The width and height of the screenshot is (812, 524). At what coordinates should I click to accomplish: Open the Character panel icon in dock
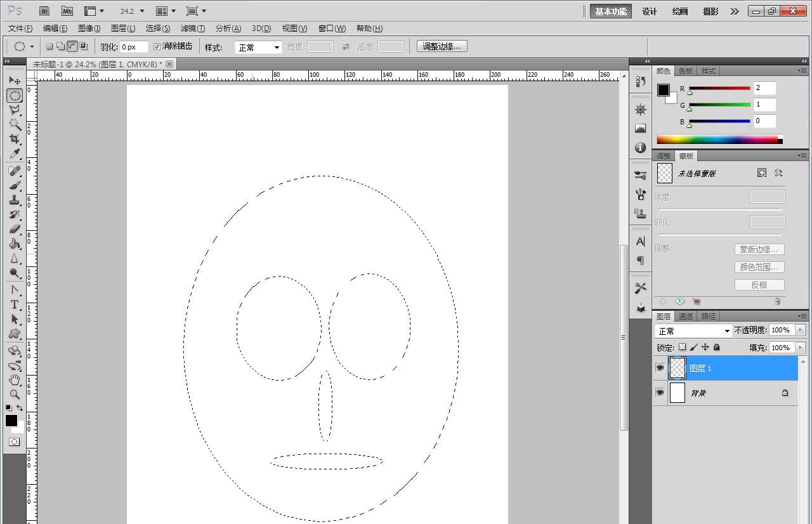(640, 241)
